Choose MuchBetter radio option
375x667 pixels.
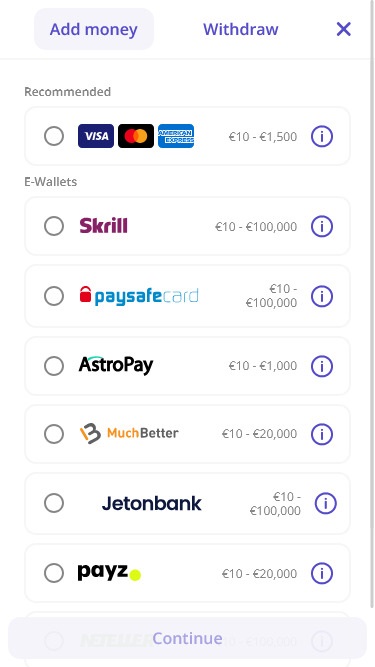54,434
